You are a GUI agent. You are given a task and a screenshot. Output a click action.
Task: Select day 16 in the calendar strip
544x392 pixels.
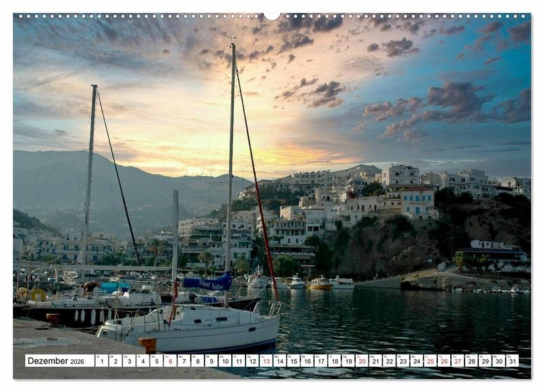pyautogui.click(x=307, y=361)
